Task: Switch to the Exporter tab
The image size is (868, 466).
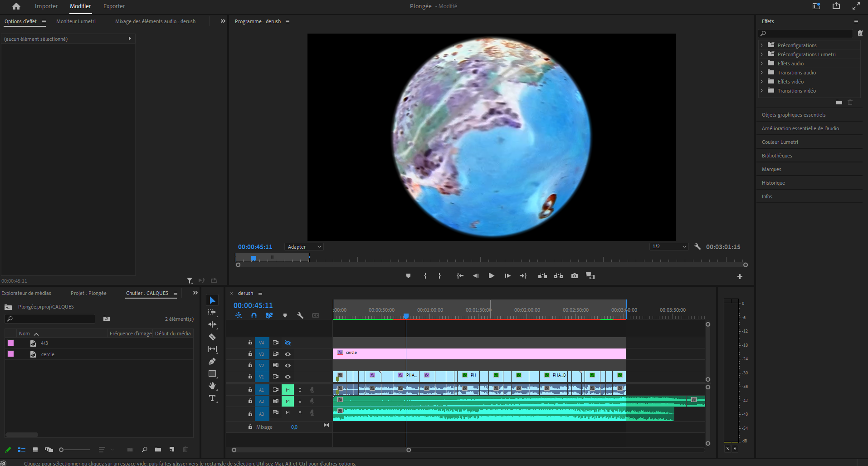Action: (x=114, y=6)
